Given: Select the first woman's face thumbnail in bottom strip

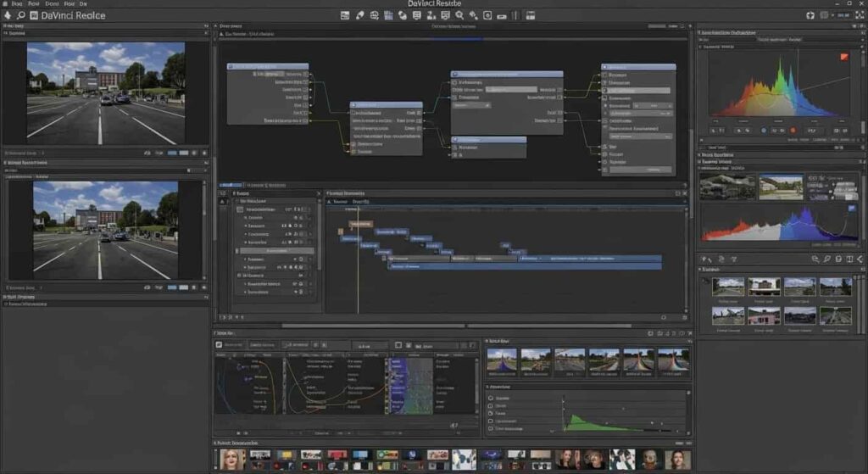Looking at the screenshot, I should click(x=232, y=460).
